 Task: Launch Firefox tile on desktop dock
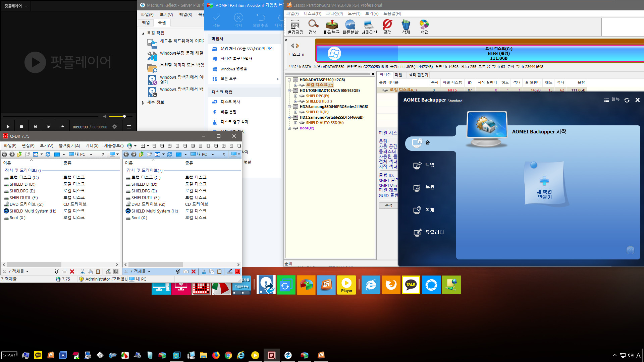(x=391, y=285)
